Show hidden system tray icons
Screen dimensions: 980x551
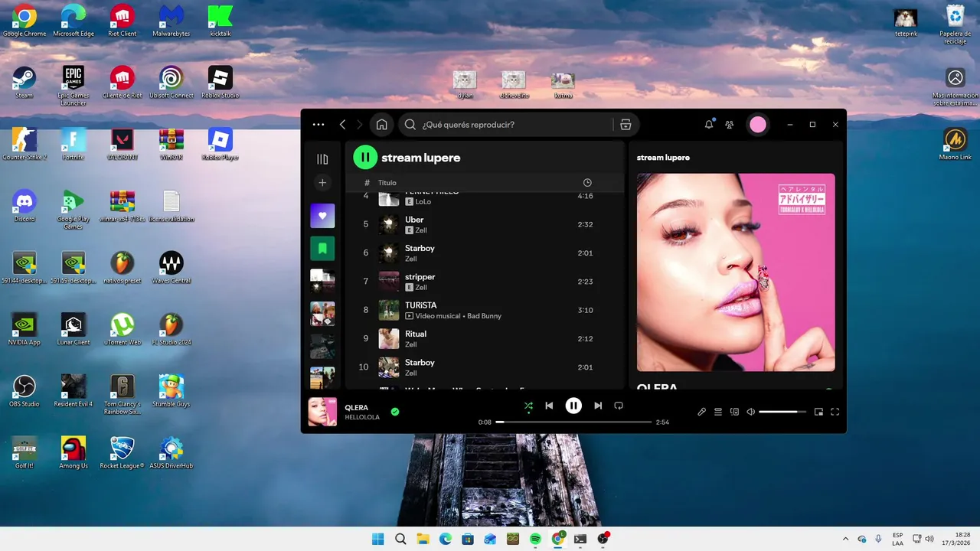[845, 539]
